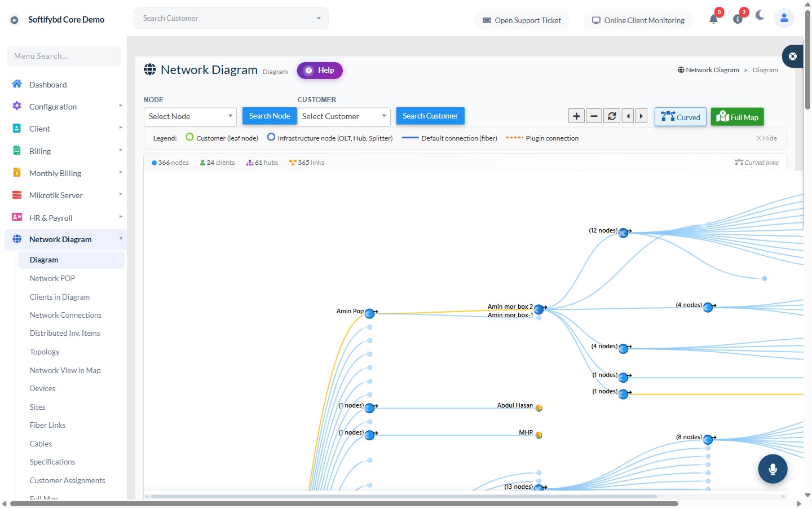Click the 366 nodes stat
Image resolution: width=812 pixels, height=508 pixels.
(x=170, y=163)
